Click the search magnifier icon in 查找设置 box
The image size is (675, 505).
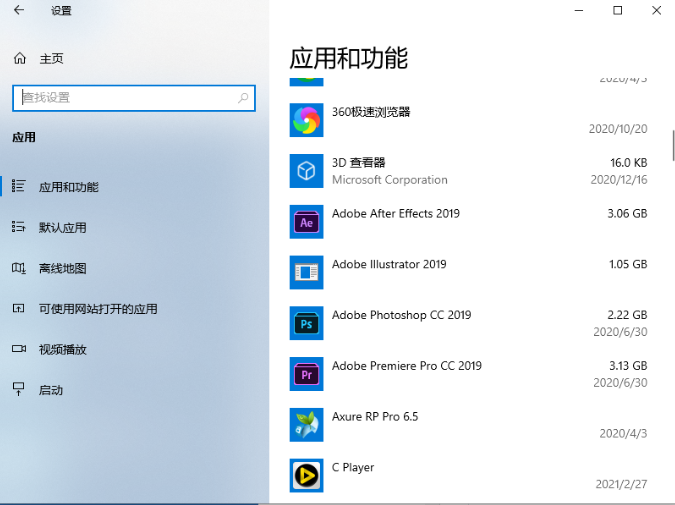243,98
